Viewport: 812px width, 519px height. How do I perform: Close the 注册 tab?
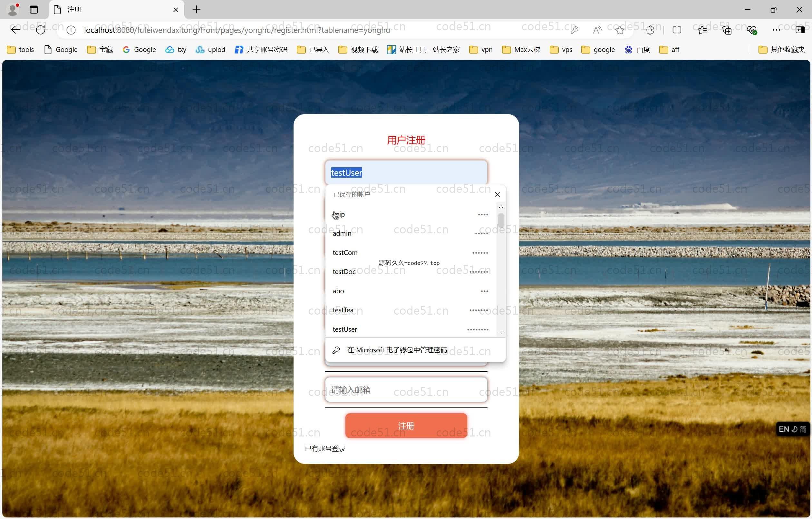click(175, 10)
